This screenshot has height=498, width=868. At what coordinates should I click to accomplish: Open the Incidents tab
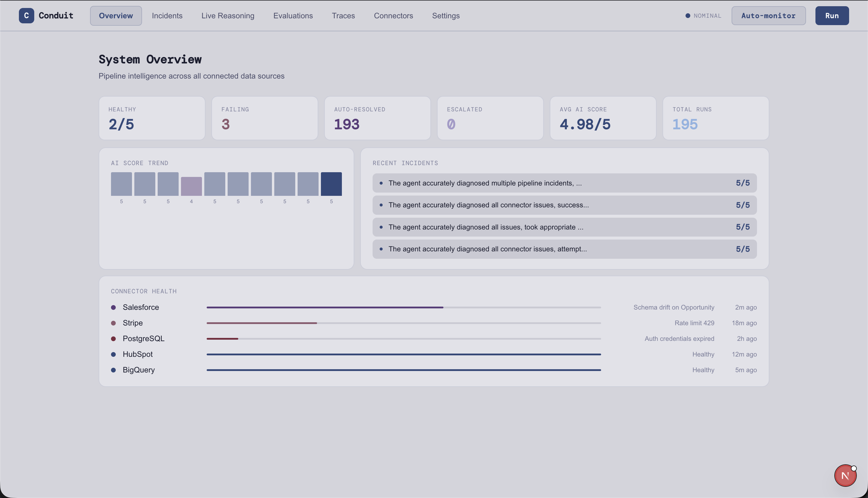(167, 16)
